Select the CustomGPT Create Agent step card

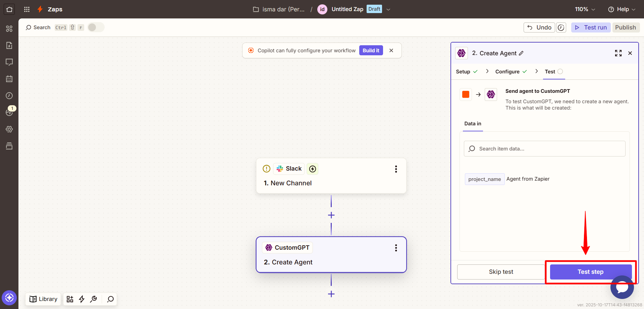331,255
